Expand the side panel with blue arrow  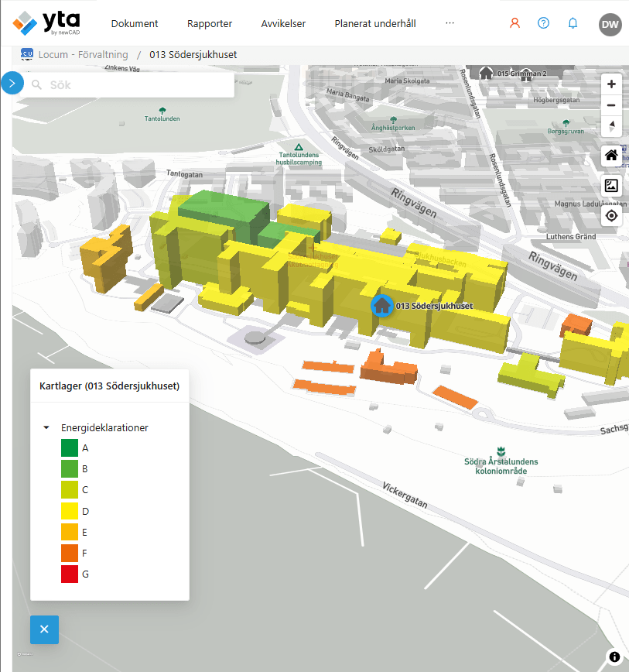pos(12,83)
